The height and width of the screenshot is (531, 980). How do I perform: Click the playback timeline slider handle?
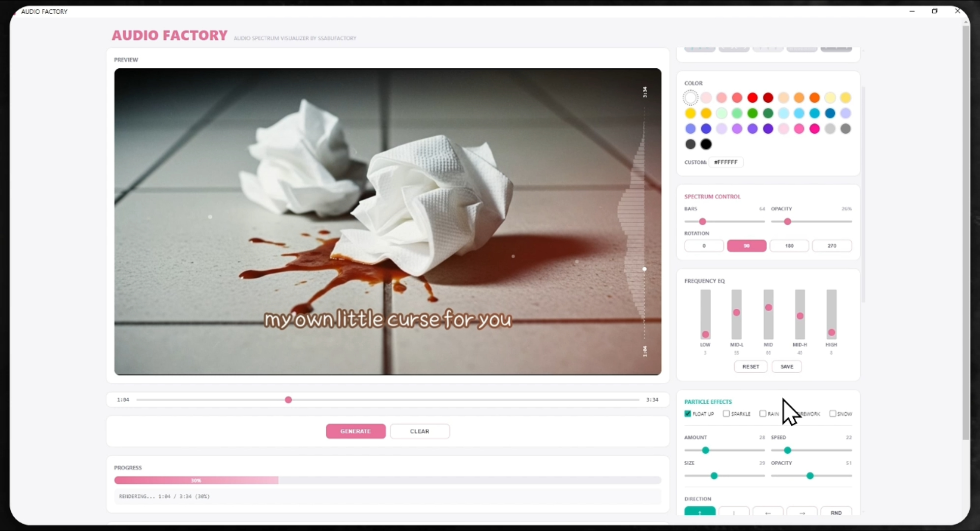click(x=288, y=400)
